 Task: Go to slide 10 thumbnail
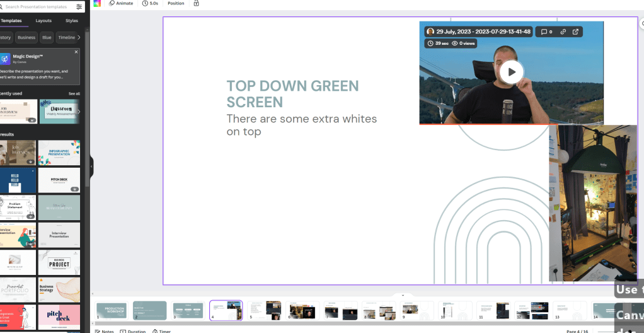click(455, 310)
